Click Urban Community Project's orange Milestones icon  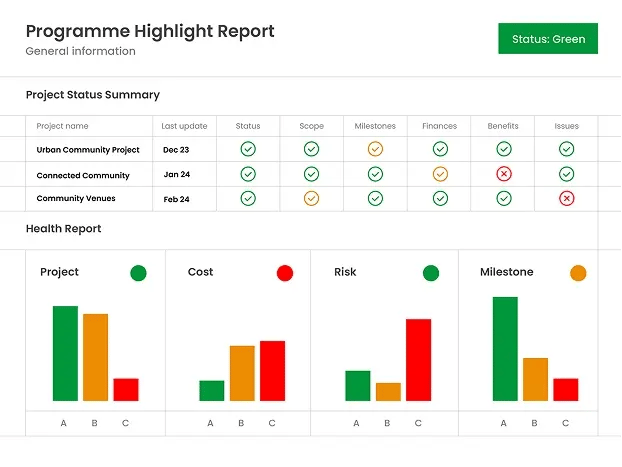click(375, 149)
